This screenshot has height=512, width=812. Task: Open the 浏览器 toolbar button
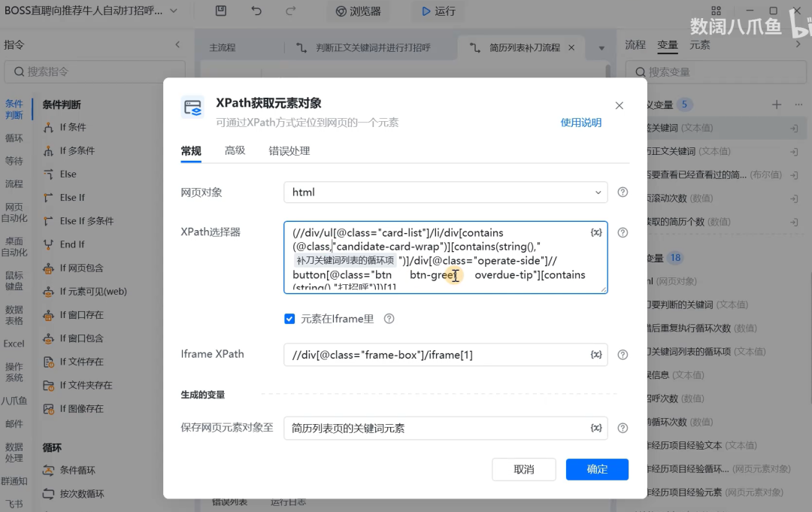pyautogui.click(x=359, y=11)
